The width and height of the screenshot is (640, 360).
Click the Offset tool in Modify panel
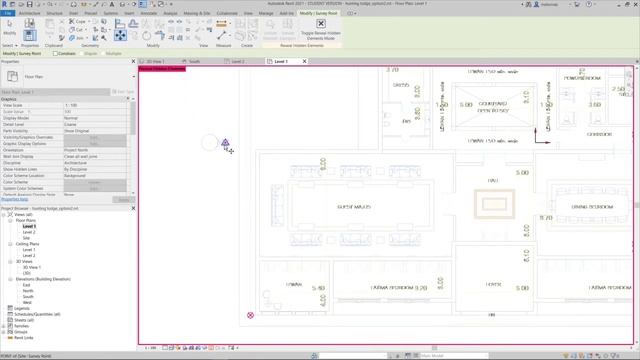coord(133,23)
